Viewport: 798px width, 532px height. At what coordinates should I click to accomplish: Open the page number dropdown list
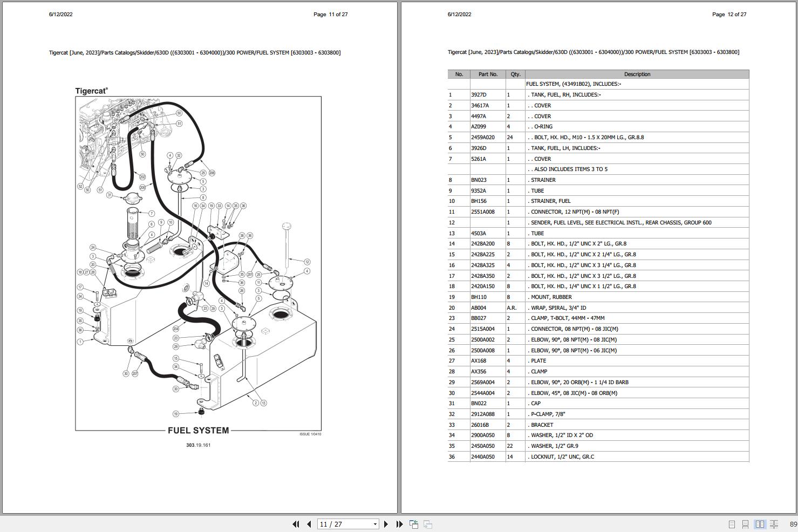coord(375,524)
